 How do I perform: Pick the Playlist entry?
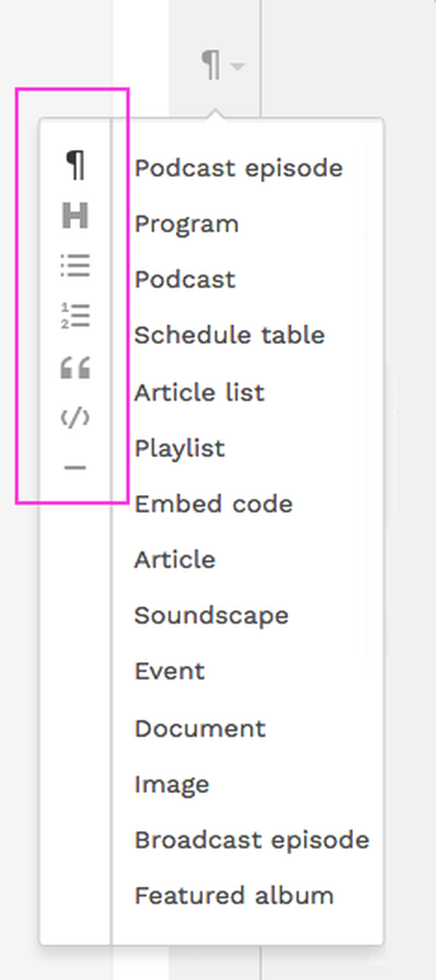click(x=179, y=448)
